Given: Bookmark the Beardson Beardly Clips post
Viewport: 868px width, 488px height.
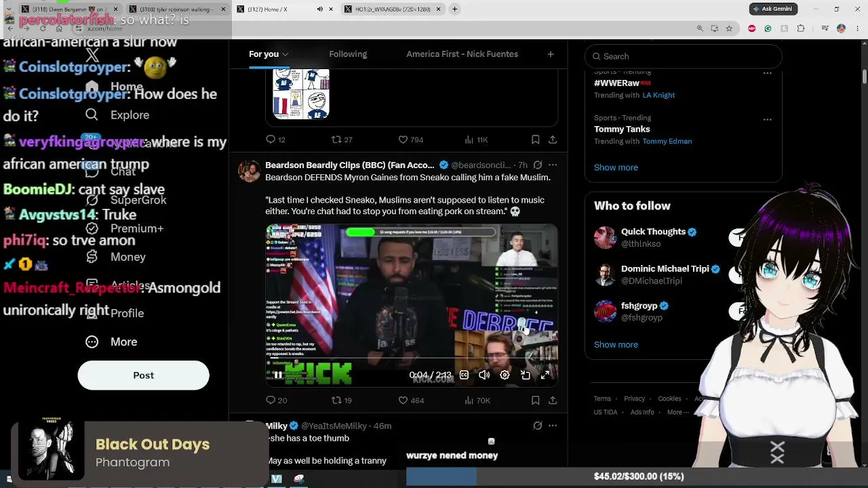Looking at the screenshot, I should coord(535,400).
